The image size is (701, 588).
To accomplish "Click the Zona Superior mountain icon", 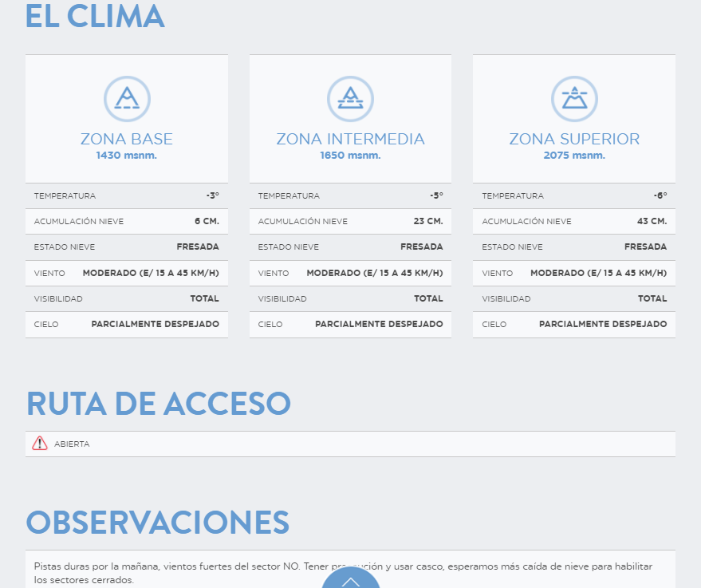I will coord(574,99).
